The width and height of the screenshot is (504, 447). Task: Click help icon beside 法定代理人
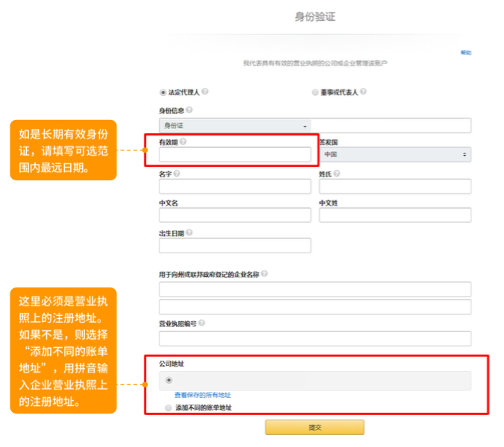click(x=205, y=92)
